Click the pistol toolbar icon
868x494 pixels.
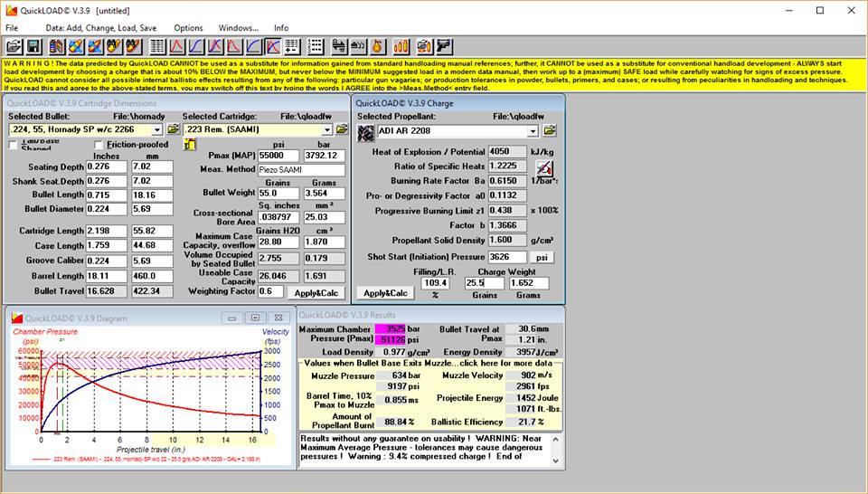coord(444,46)
